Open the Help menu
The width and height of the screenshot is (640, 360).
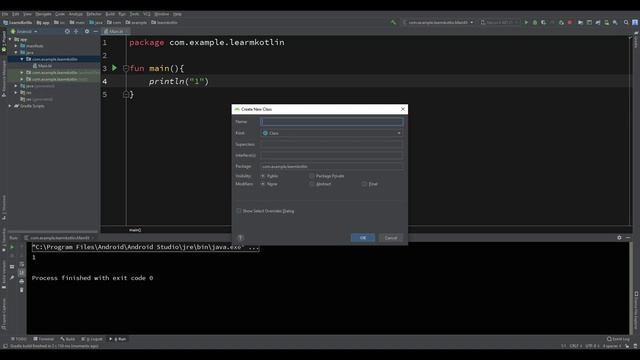point(177,14)
